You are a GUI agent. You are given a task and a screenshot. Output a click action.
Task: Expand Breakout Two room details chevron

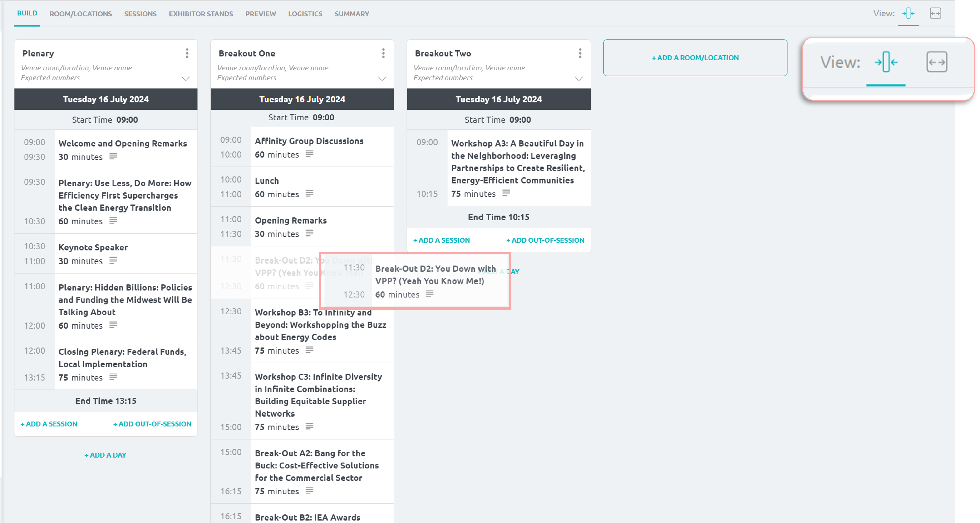(x=579, y=79)
